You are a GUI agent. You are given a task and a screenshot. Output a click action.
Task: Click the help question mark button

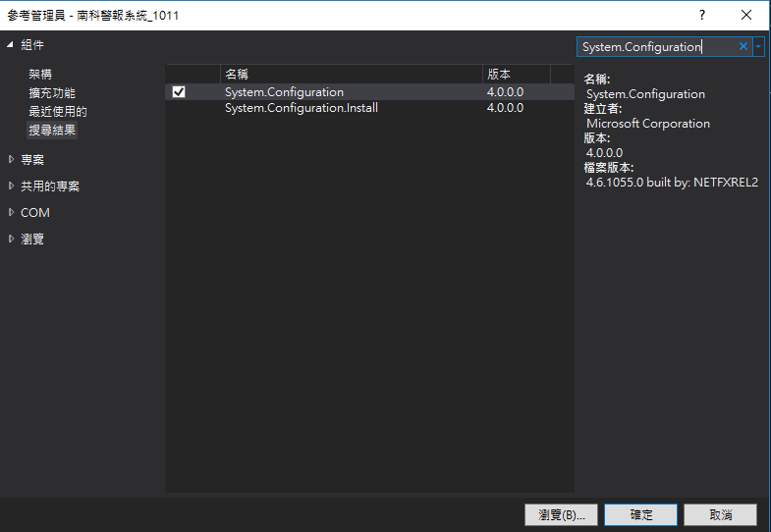[x=701, y=15]
